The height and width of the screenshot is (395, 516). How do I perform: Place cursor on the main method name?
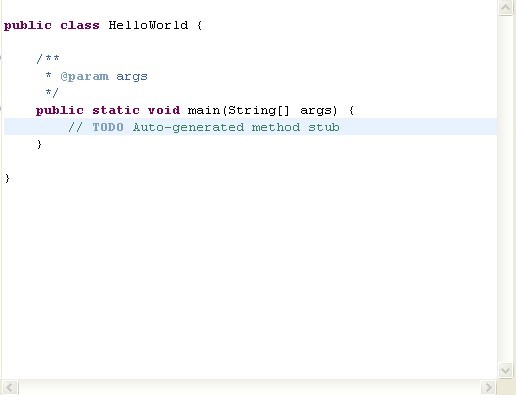tap(204, 110)
